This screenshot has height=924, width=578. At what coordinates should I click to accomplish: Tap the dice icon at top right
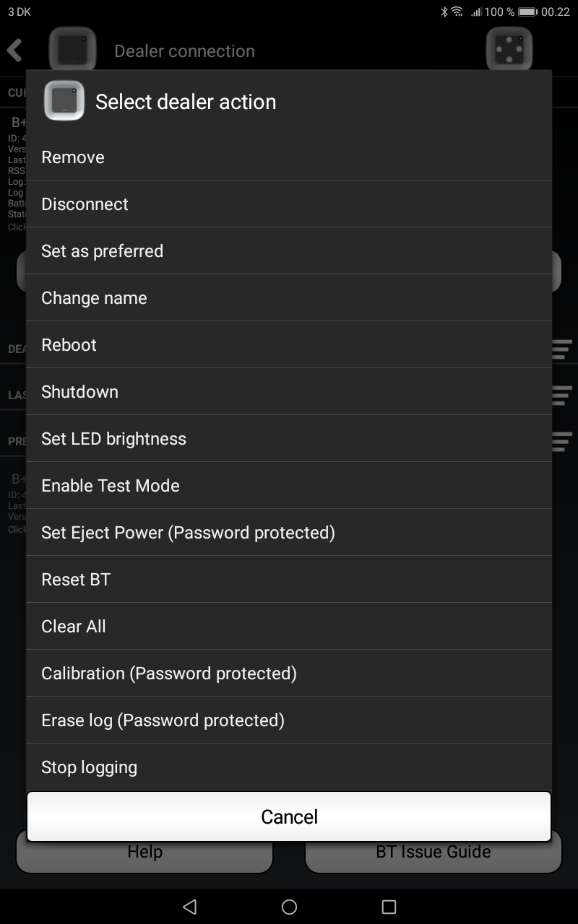pos(509,49)
